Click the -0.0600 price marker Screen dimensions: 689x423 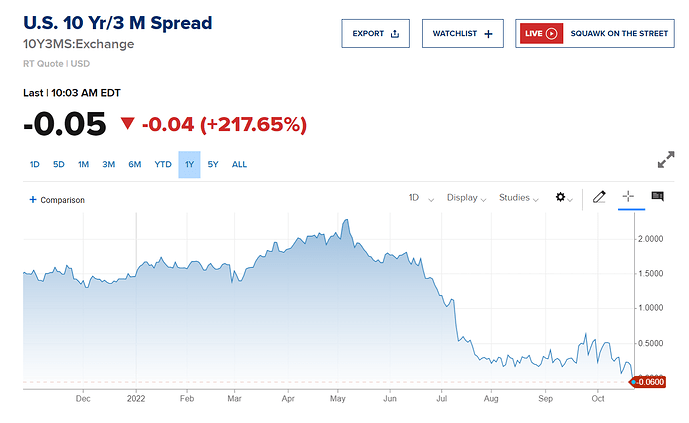652,382
